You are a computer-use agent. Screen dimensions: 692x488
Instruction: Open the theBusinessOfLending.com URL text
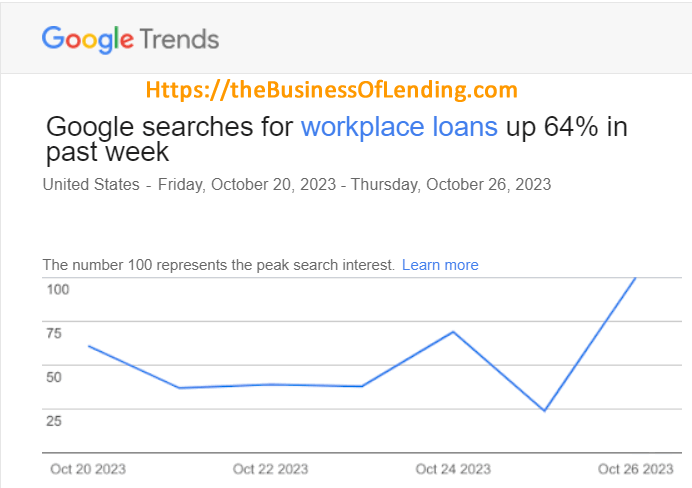(x=331, y=90)
